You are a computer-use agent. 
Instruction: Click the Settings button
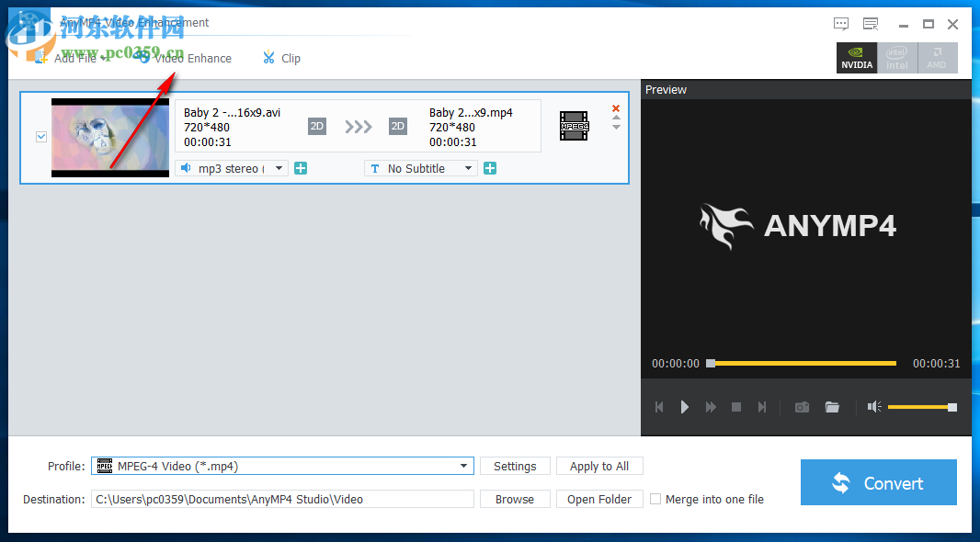click(x=514, y=466)
